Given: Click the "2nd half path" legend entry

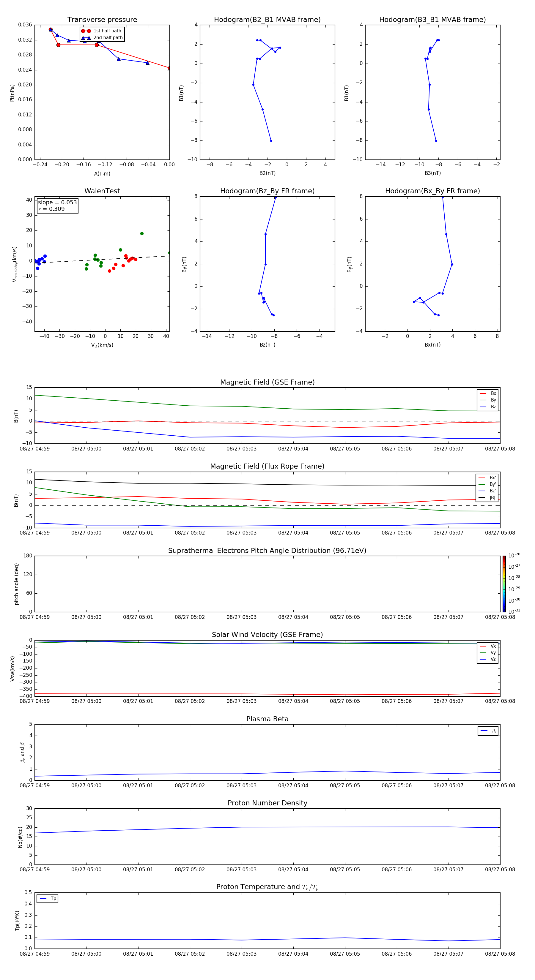Looking at the screenshot, I should 102,38.
